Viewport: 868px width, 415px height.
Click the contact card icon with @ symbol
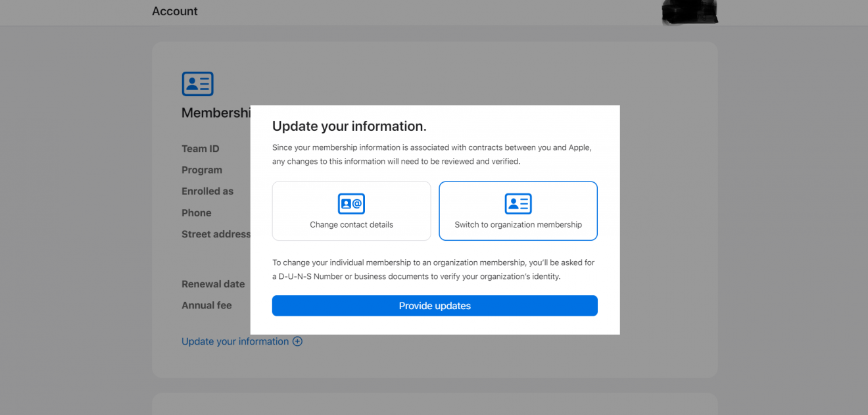click(x=351, y=204)
